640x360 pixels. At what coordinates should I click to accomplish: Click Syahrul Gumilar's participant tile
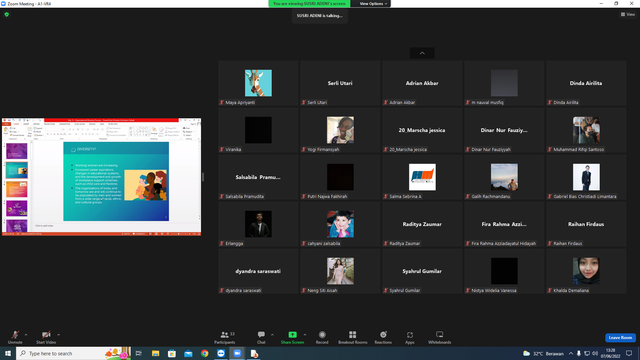422,271
